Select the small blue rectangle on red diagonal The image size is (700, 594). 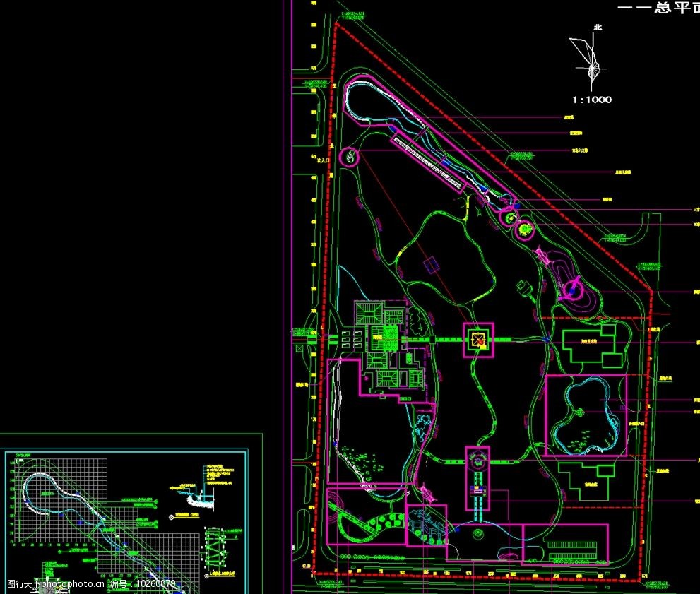429,266
